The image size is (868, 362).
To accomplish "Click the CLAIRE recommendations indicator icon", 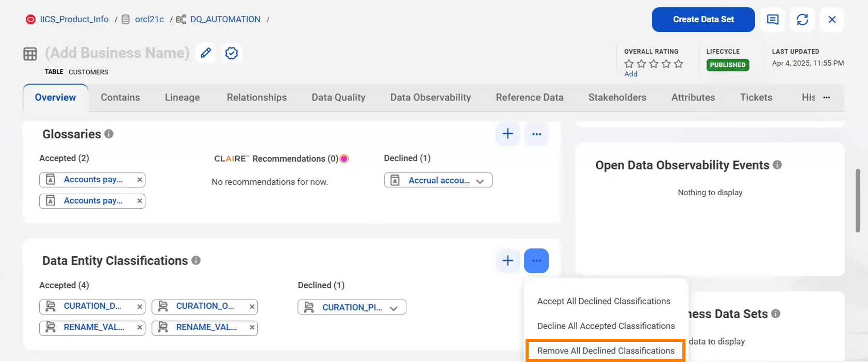I will (x=344, y=159).
